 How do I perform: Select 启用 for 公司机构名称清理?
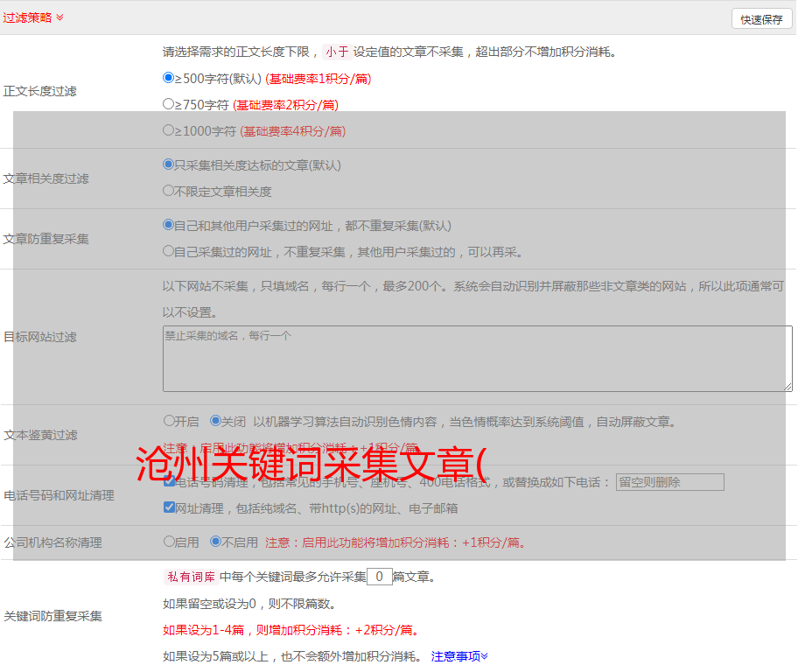point(169,542)
